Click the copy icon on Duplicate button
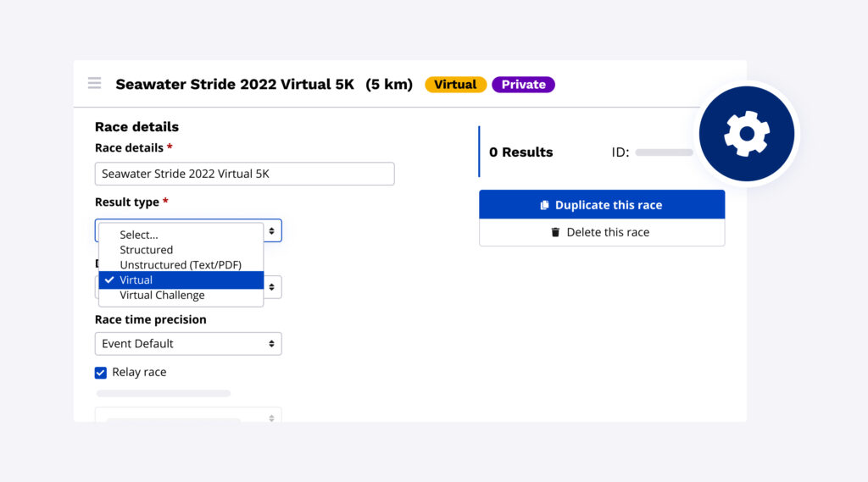 pos(545,205)
